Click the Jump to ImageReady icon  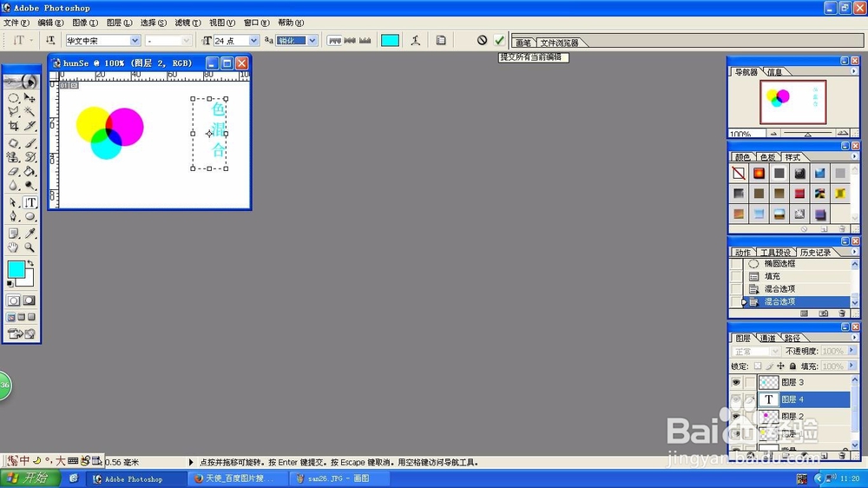(21, 333)
